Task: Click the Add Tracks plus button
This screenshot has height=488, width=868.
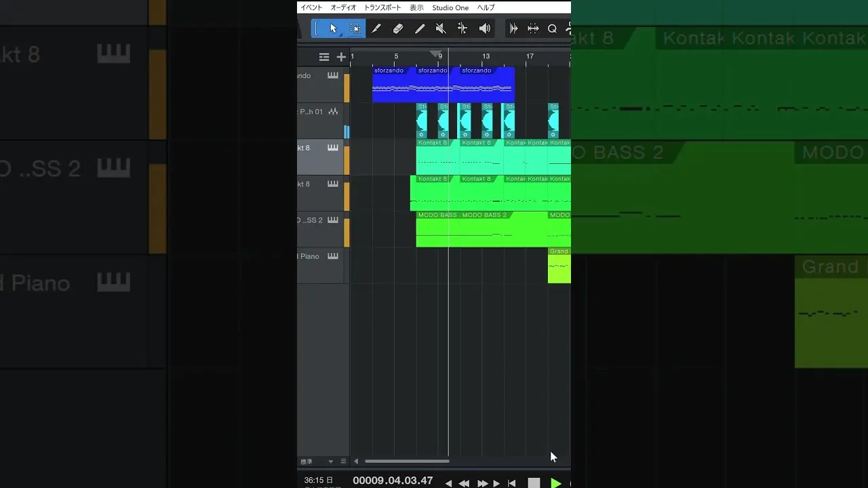Action: 341,57
